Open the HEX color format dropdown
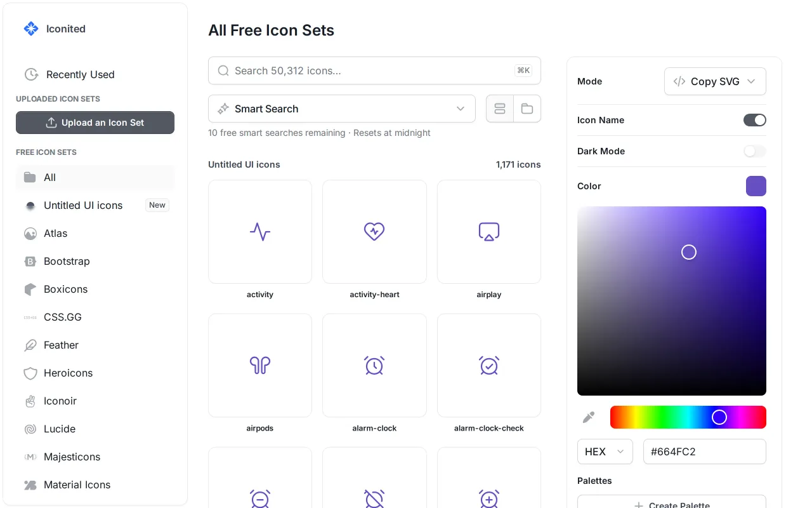Image resolution: width=812 pixels, height=508 pixels. coord(605,451)
